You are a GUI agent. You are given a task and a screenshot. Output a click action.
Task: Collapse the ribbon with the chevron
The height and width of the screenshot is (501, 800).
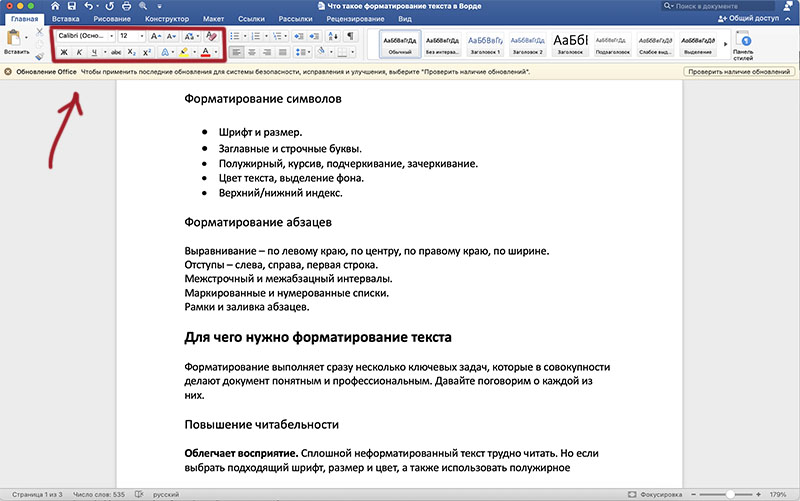788,19
